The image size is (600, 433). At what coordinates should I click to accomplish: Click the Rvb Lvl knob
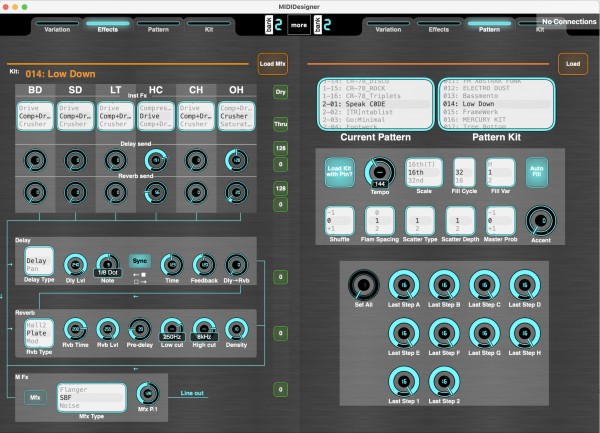pyautogui.click(x=108, y=329)
